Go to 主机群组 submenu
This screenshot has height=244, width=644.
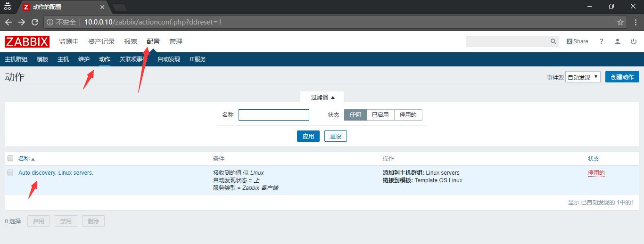click(x=16, y=59)
